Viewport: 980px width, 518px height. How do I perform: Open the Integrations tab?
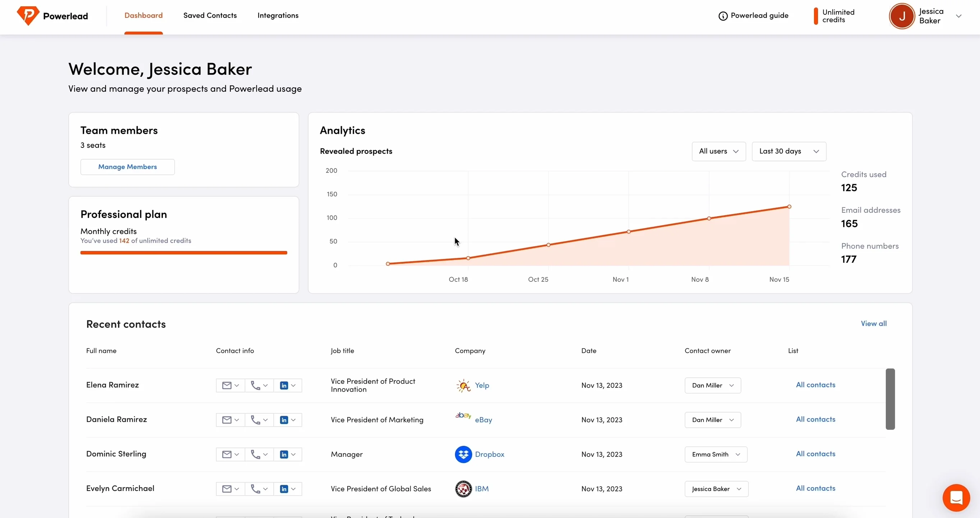278,15
